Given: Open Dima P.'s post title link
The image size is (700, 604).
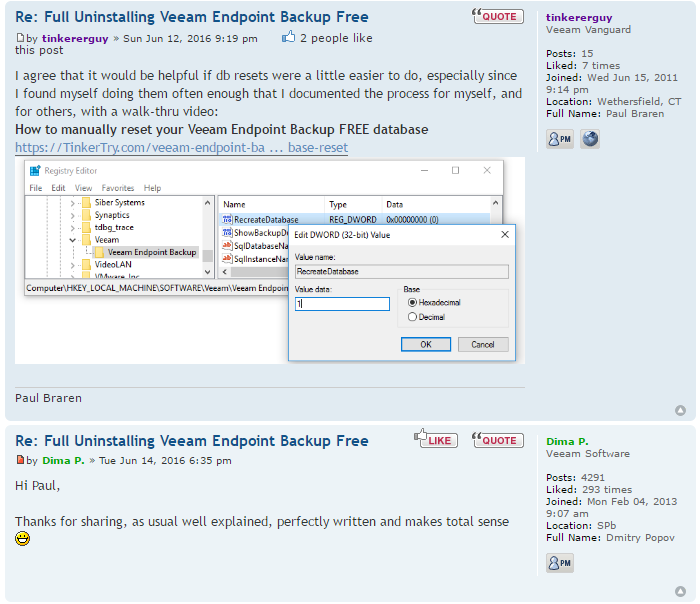Looking at the screenshot, I should click(x=192, y=441).
